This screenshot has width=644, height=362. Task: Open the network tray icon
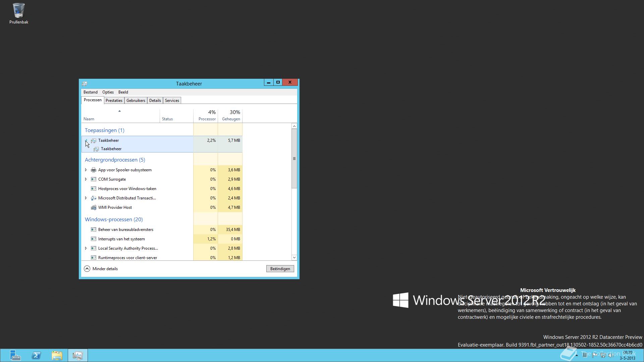click(x=603, y=355)
